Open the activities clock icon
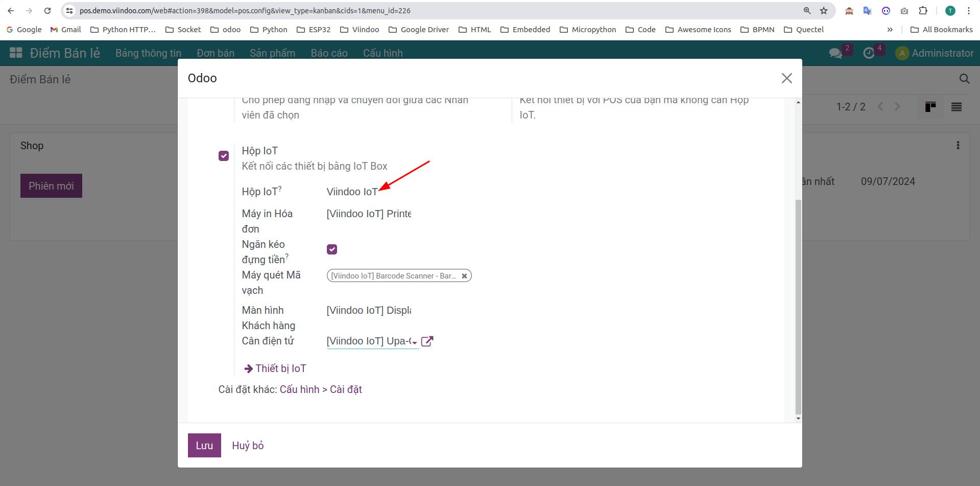 click(869, 53)
